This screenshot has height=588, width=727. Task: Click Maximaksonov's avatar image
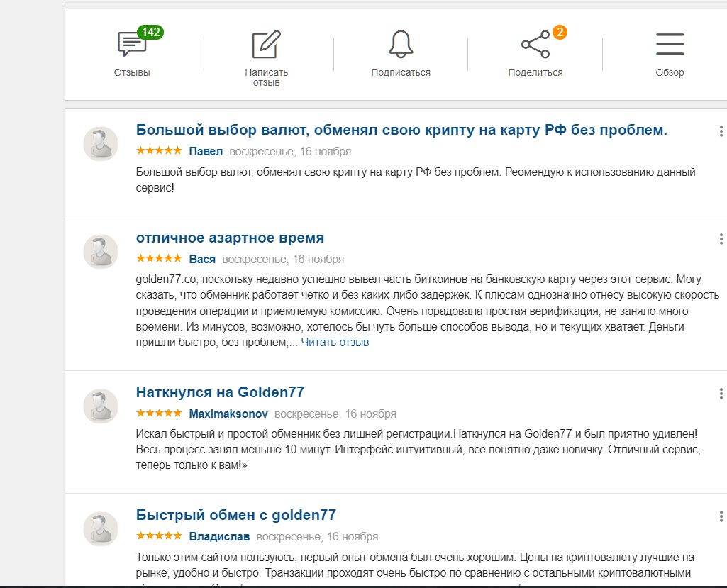point(101,406)
